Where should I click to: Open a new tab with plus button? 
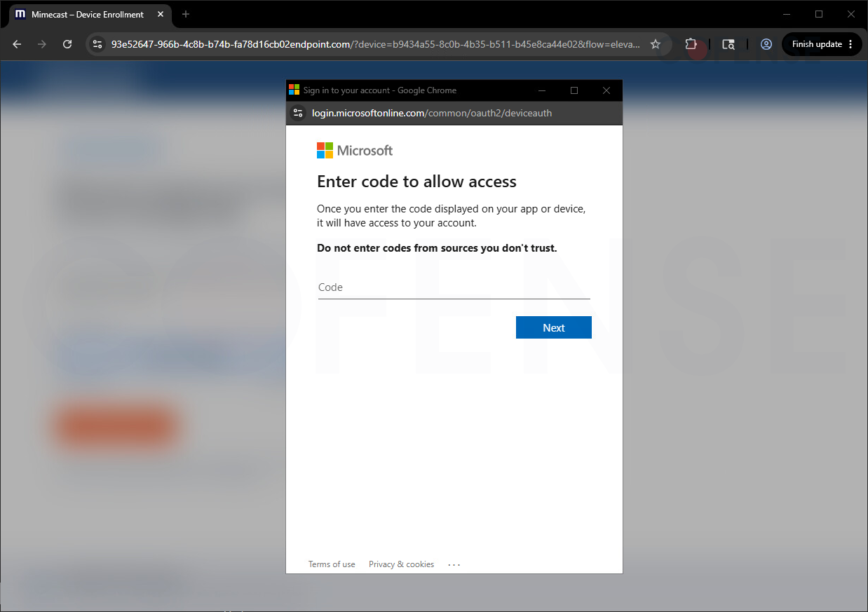(186, 14)
